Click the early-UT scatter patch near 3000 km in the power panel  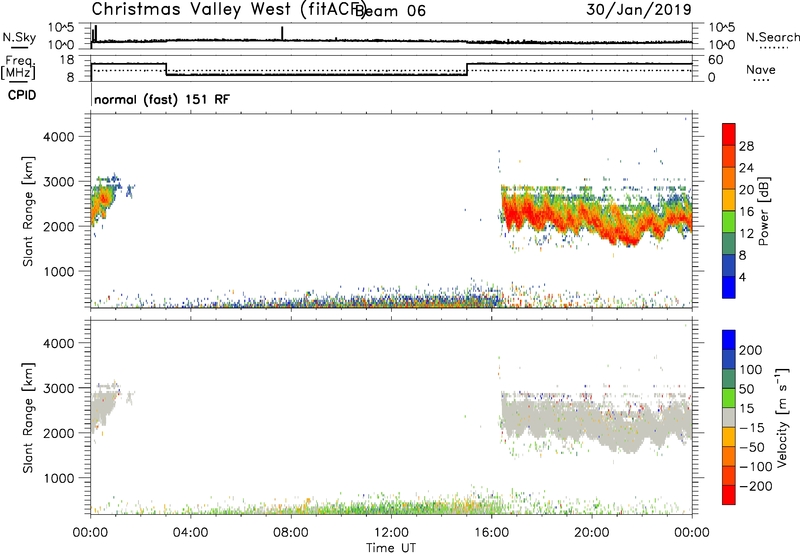coord(105,202)
